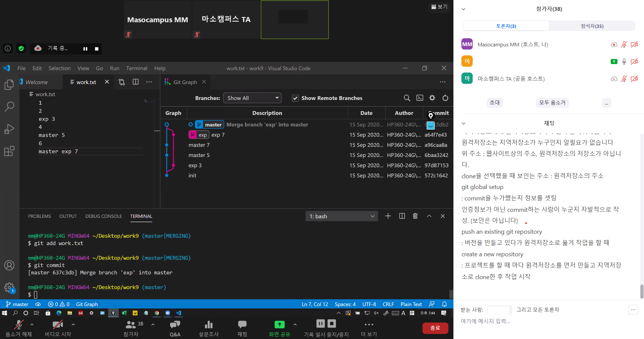Unmute microphone in Zoom toolbar
Viewport: 644px width, 339px height.
point(18,327)
